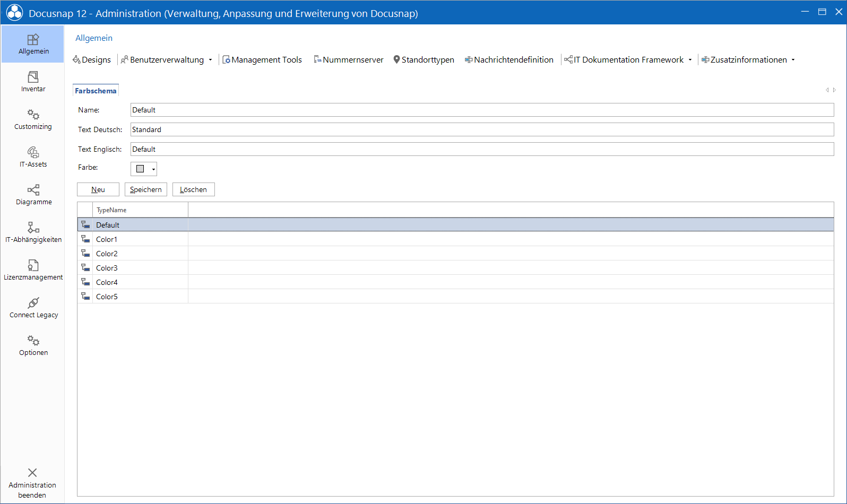Open the Lizenzmanagement sidebar section
847x504 pixels.
tap(33, 270)
